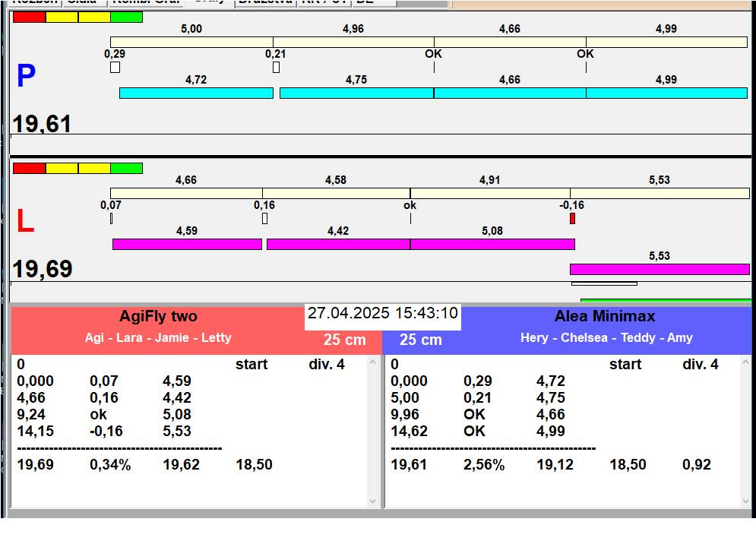Click the 27.04.2025 date and time label
The height and width of the screenshot is (544, 756).
coord(383,313)
